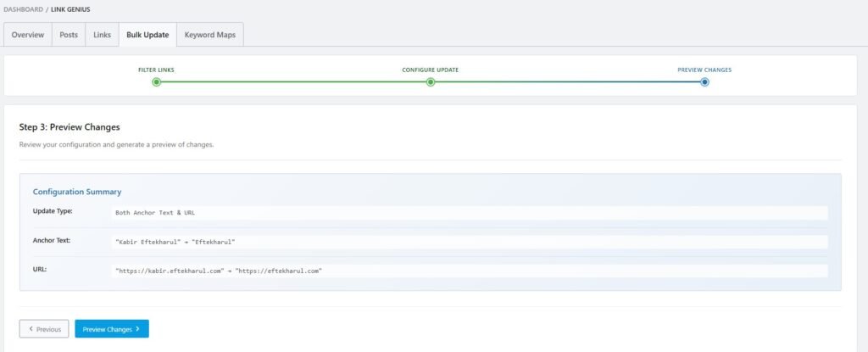Click the Preview Changes step circle indicator
The image size is (868, 352).
[x=704, y=82]
